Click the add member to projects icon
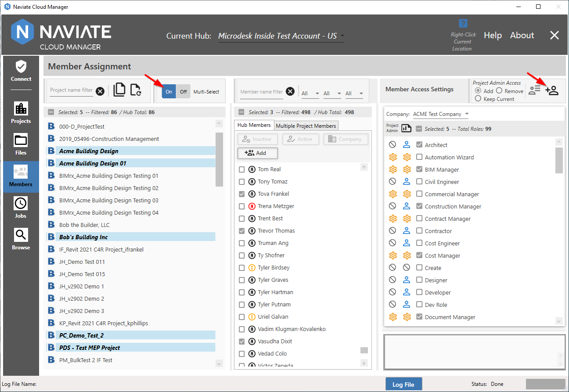This screenshot has width=569, height=392. click(552, 90)
